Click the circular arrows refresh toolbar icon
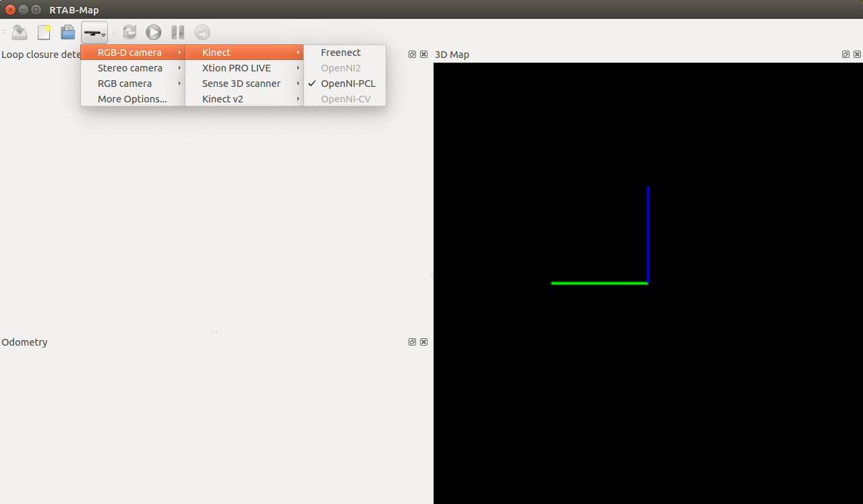 [129, 32]
